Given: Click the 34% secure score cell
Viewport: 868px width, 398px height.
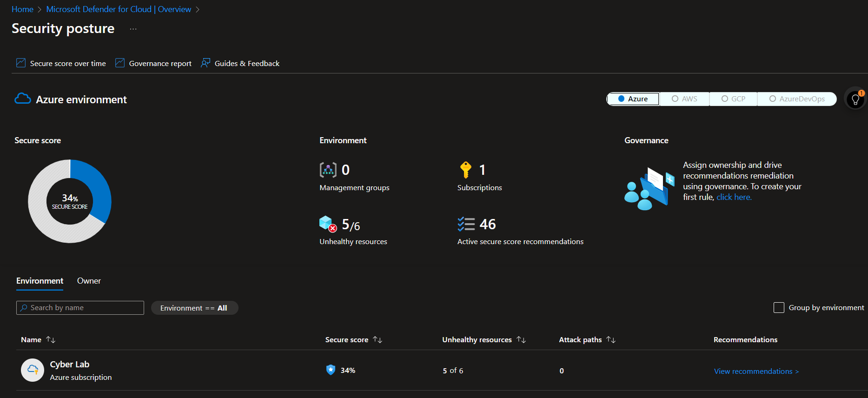Looking at the screenshot, I should pos(348,370).
